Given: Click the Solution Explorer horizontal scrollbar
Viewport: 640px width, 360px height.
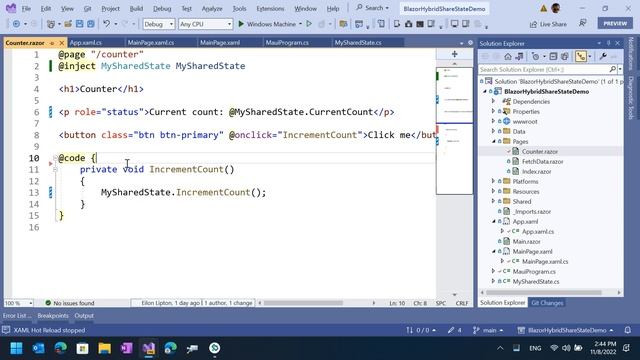Looking at the screenshot, I should coord(544,292).
